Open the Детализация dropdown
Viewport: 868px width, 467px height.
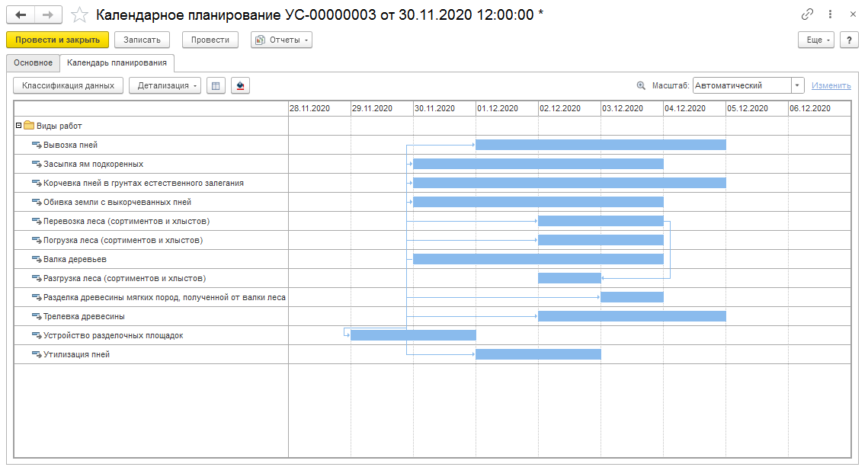165,86
